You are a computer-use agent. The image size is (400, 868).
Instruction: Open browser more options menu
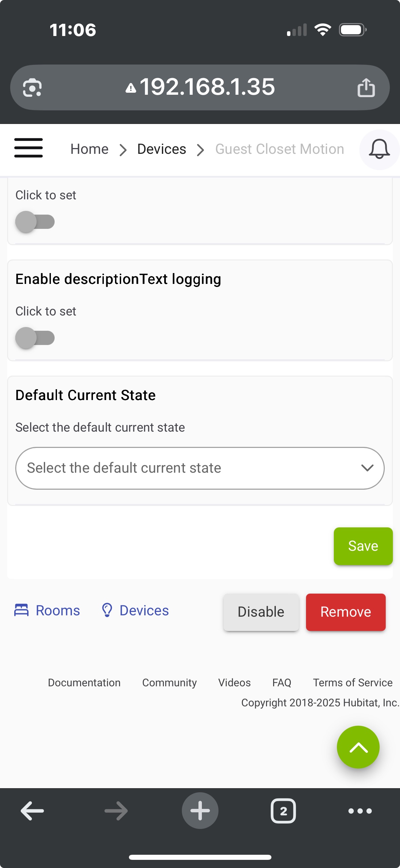360,811
